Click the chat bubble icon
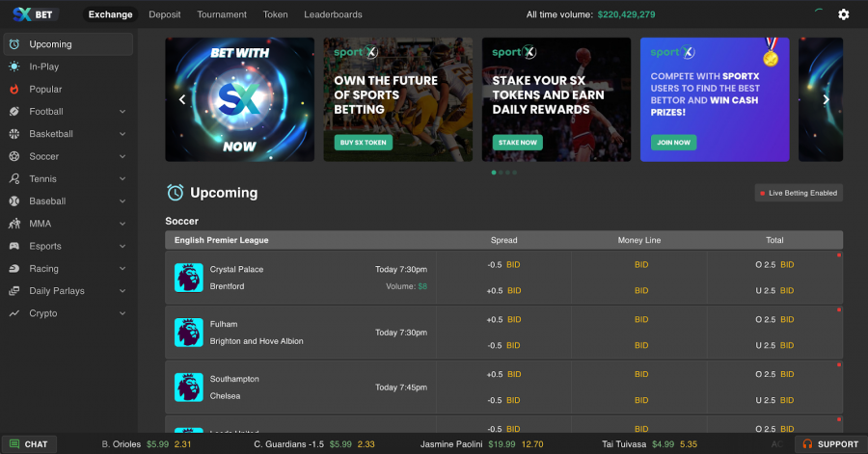 click(x=14, y=444)
